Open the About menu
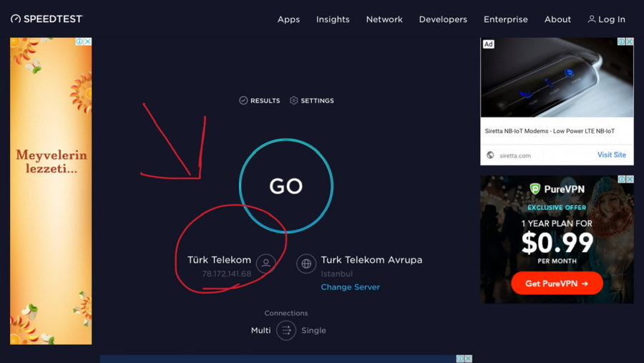This screenshot has width=644, height=363. pos(557,19)
